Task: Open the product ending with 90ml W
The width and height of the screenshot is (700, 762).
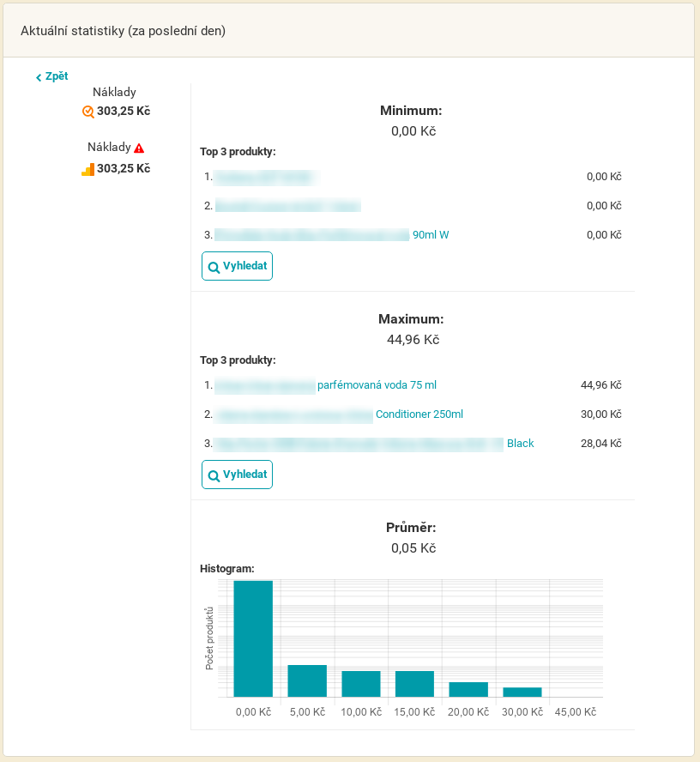Action: click(x=332, y=235)
